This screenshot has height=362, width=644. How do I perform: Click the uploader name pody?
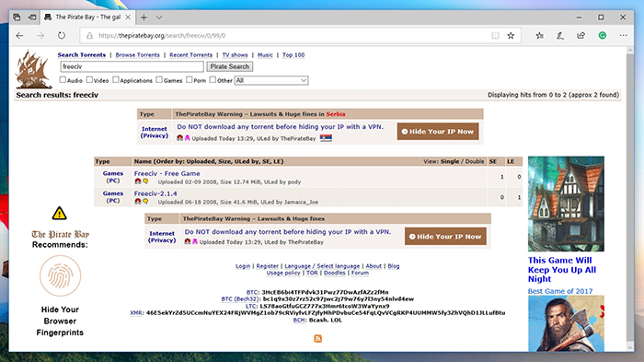[x=294, y=181]
